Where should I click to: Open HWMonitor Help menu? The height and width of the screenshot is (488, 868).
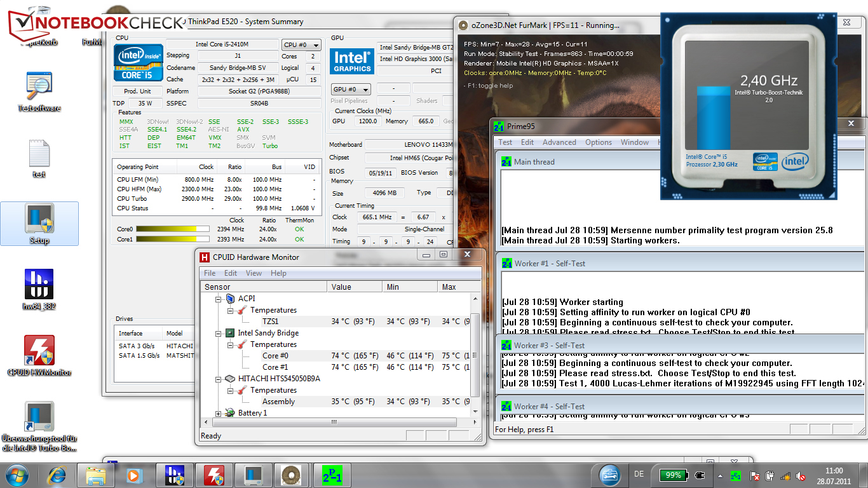(x=278, y=273)
